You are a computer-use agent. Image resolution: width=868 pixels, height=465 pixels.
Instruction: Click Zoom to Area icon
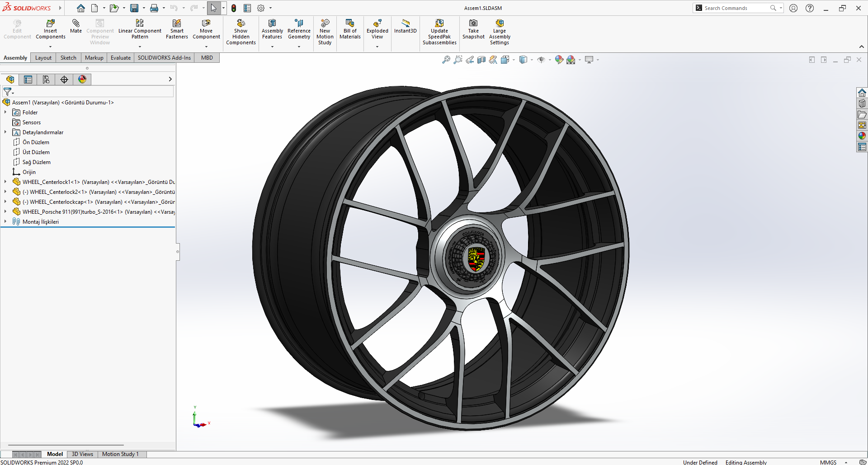coord(458,60)
